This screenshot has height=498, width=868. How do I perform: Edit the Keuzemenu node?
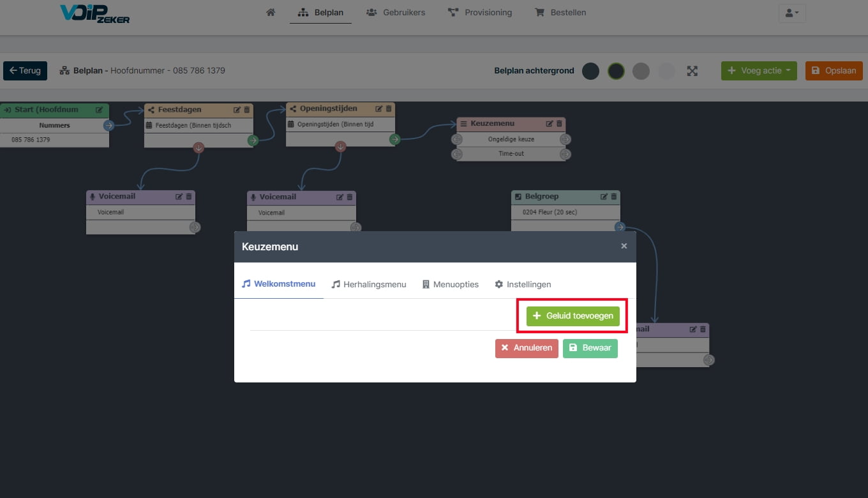550,124
